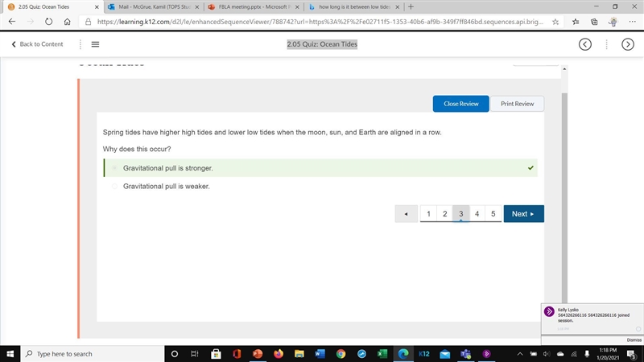The width and height of the screenshot is (644, 362).
Task: Open the Windows Start menu
Action: (10, 354)
